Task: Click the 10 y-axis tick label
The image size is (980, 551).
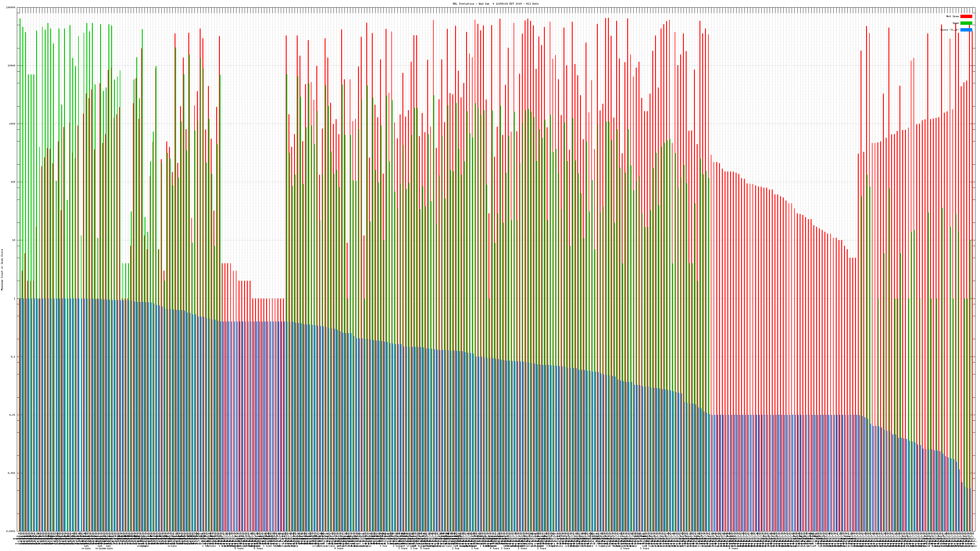Action: point(14,240)
